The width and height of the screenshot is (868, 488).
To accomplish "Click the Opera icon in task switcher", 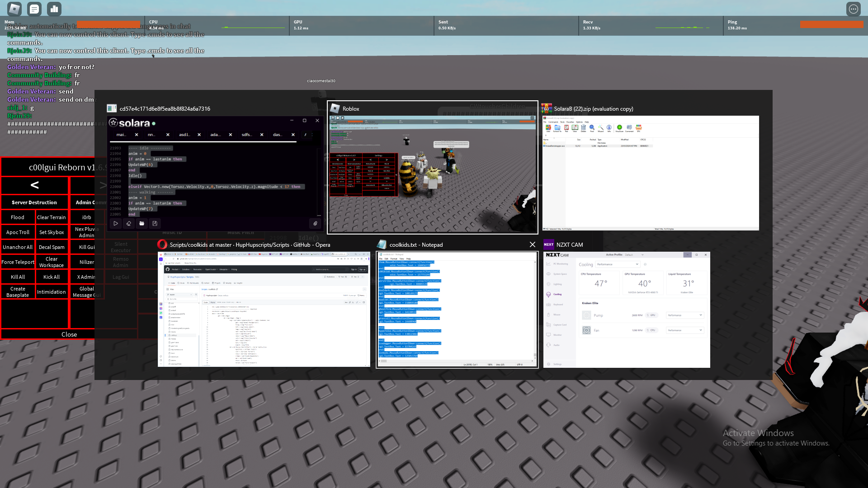I will click(x=162, y=244).
